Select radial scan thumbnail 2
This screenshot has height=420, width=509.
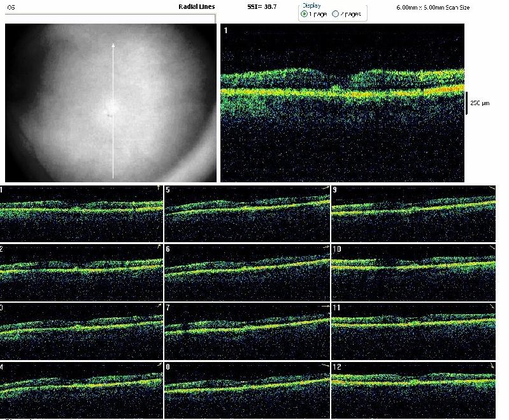click(x=82, y=271)
